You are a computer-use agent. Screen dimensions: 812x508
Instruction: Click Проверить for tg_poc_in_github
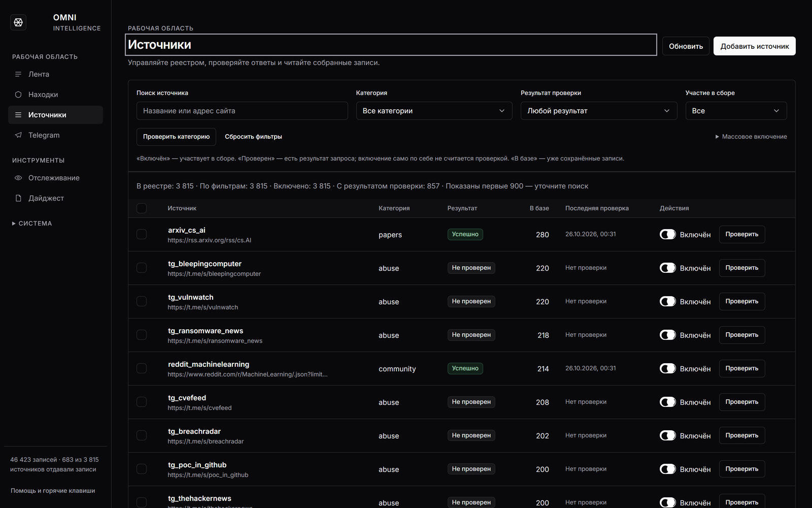(x=742, y=469)
